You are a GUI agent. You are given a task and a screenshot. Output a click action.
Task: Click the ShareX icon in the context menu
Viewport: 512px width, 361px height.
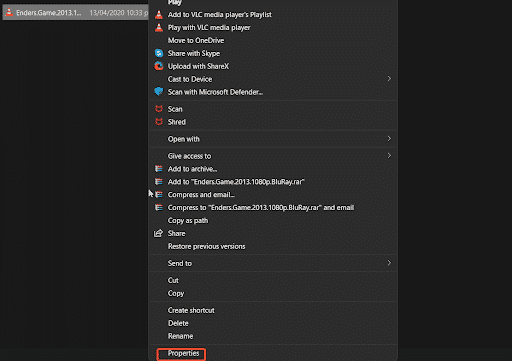point(159,66)
